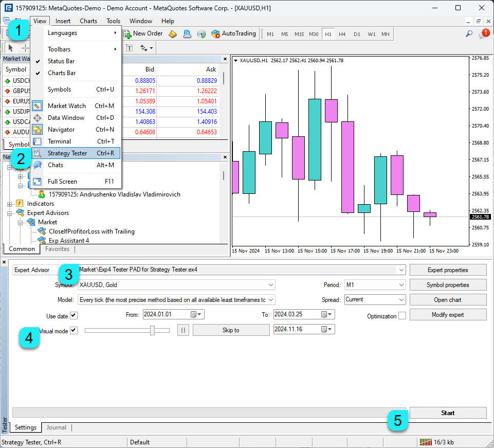Screen dimensions: 494x448
Task: Click the New Order toolbar button
Action: pyautogui.click(x=143, y=34)
